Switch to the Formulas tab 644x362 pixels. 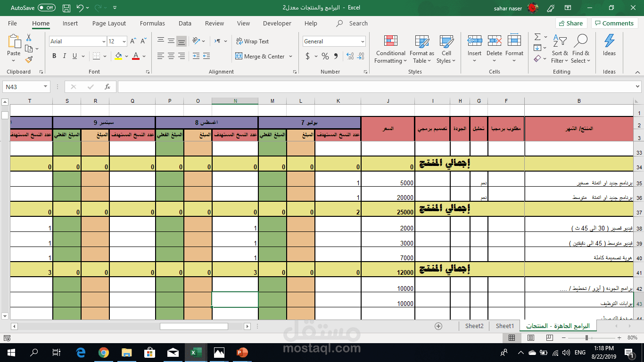pyautogui.click(x=152, y=23)
